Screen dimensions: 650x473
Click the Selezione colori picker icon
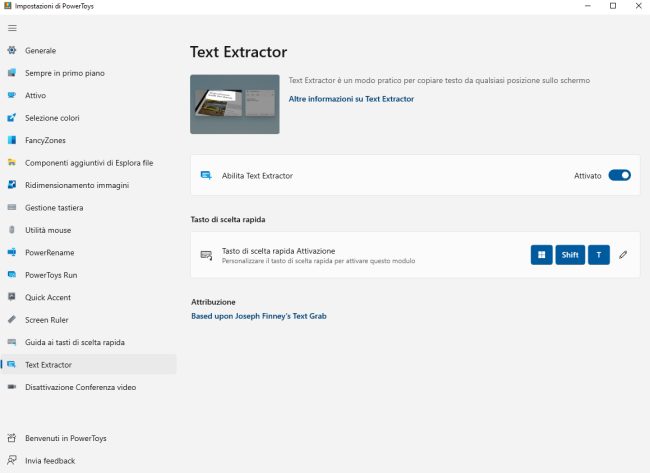click(12, 117)
